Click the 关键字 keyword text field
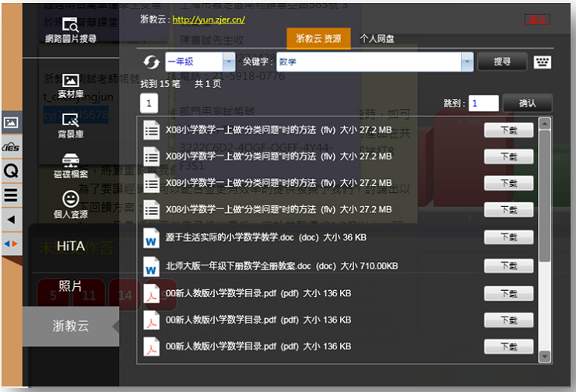Screen dimensions: 576x392 pyautogui.click(x=369, y=61)
